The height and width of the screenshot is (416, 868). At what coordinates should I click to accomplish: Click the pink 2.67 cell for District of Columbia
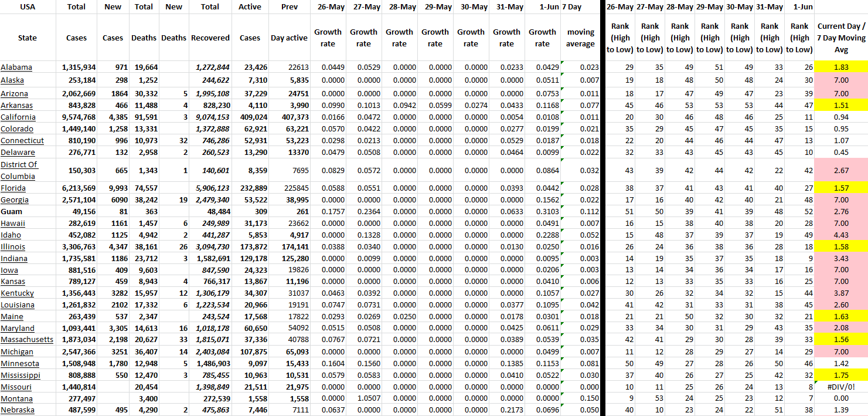click(x=841, y=170)
